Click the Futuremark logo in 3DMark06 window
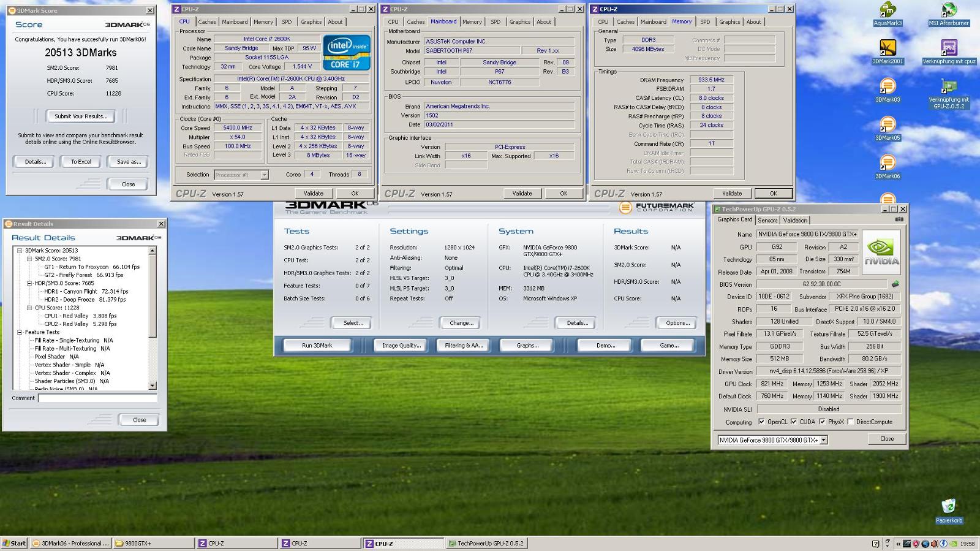The width and height of the screenshot is (980, 551). tap(657, 208)
